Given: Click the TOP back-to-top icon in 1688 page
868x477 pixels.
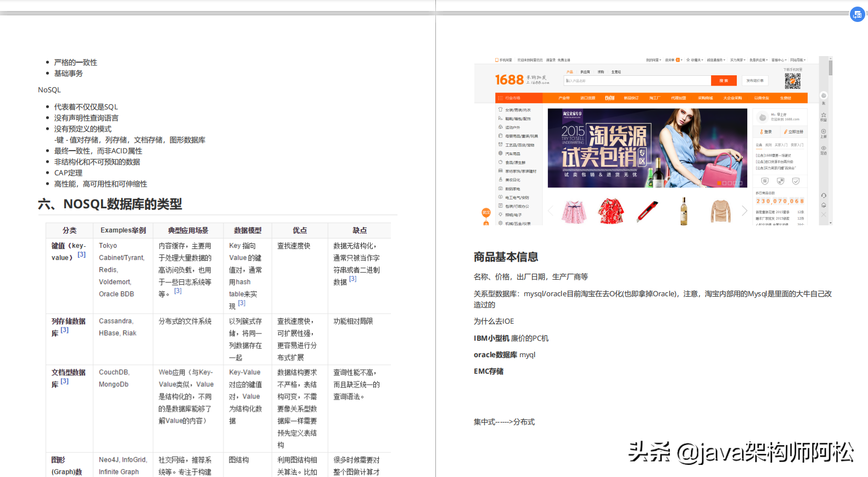Looking at the screenshot, I should (x=824, y=206).
